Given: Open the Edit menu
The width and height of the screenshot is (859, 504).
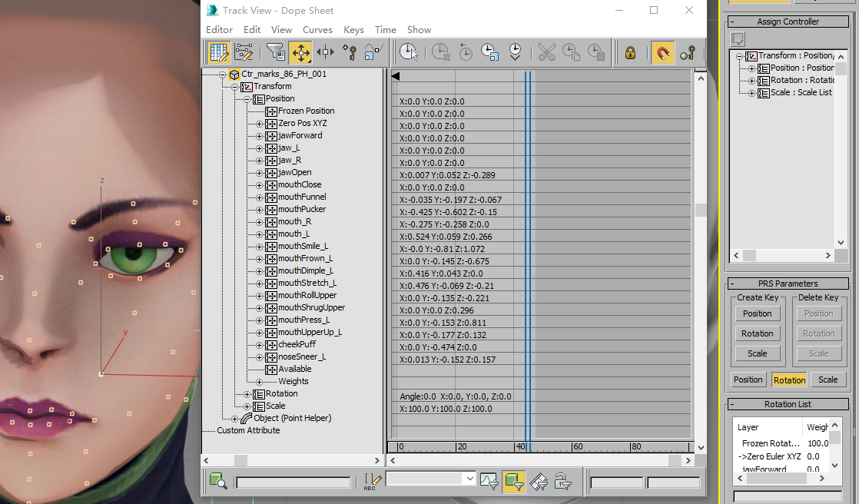Looking at the screenshot, I should click(x=252, y=30).
